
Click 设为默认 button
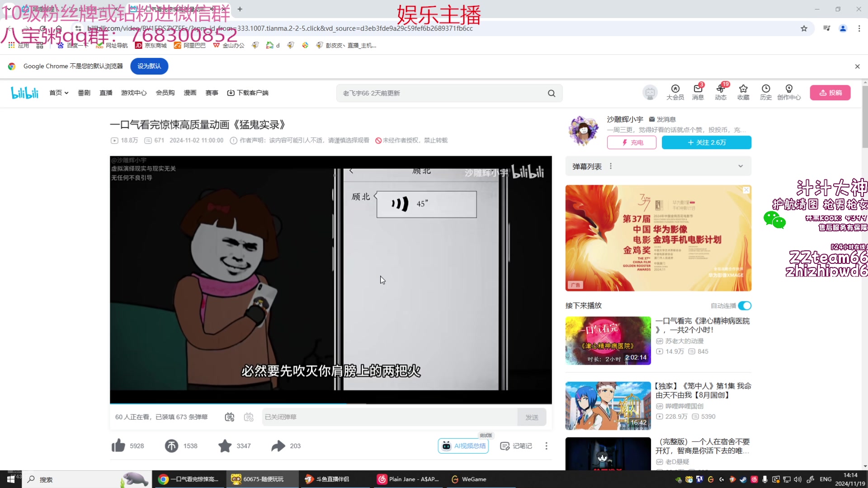point(149,66)
